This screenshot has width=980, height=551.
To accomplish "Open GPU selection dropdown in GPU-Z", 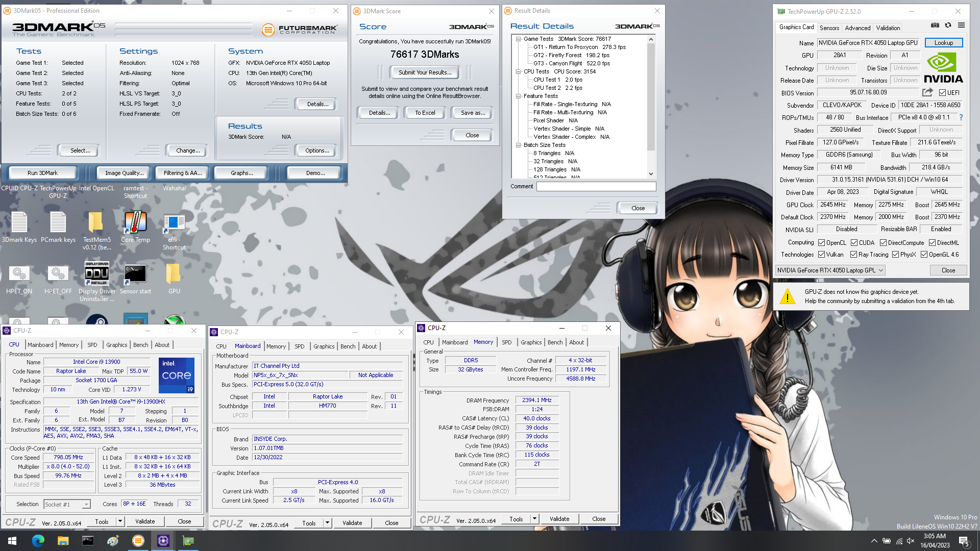I will click(830, 270).
